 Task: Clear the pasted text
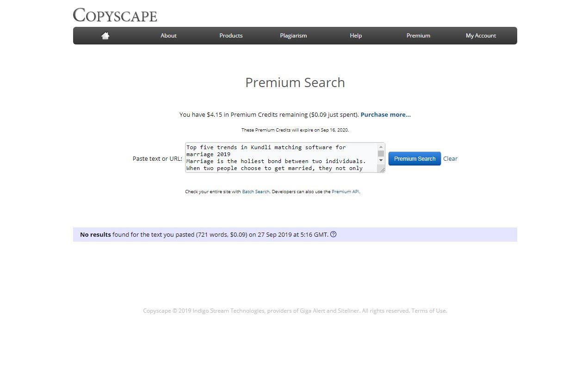tap(450, 158)
